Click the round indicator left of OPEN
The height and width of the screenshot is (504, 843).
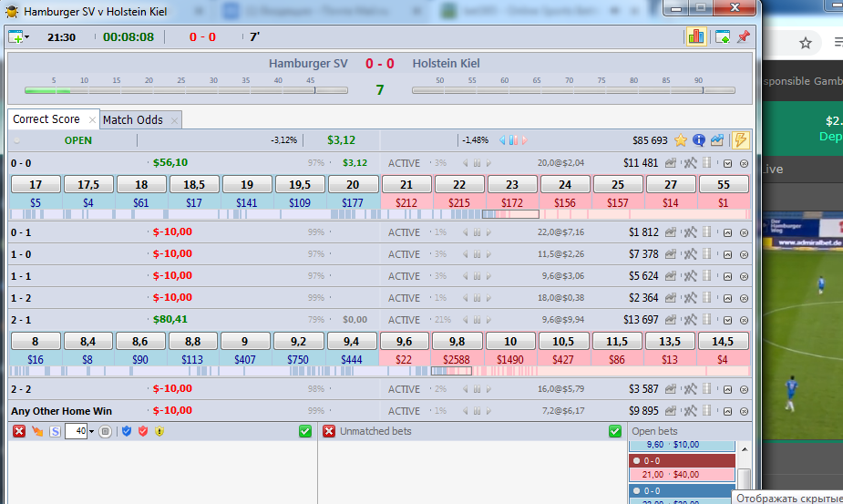pos(16,140)
